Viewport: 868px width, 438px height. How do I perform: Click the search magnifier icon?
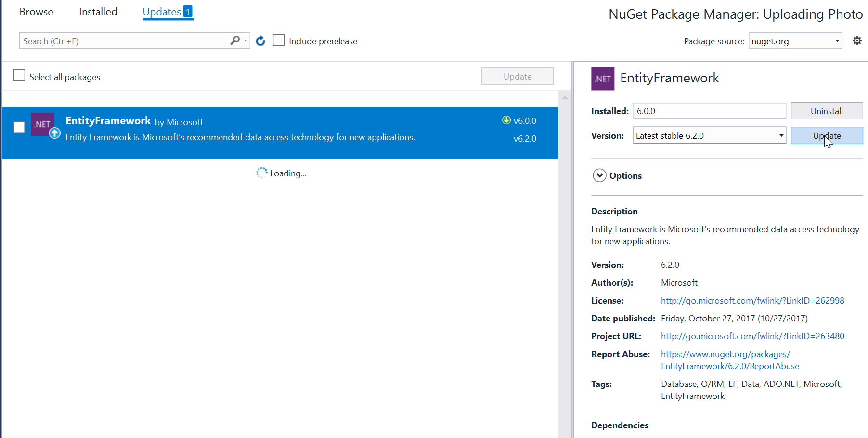pos(235,41)
